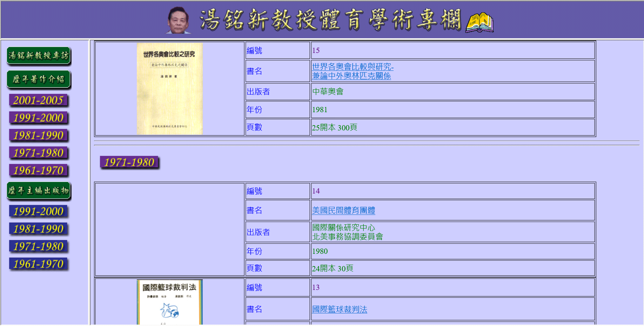644x326 pixels.
Task: Open blue 1991-2000 under 歷年主編出版物
Action: point(39,212)
